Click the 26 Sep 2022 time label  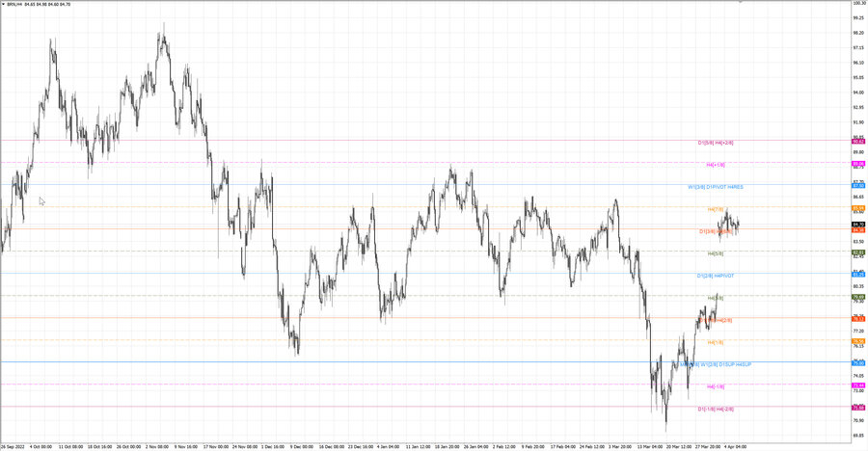13,446
